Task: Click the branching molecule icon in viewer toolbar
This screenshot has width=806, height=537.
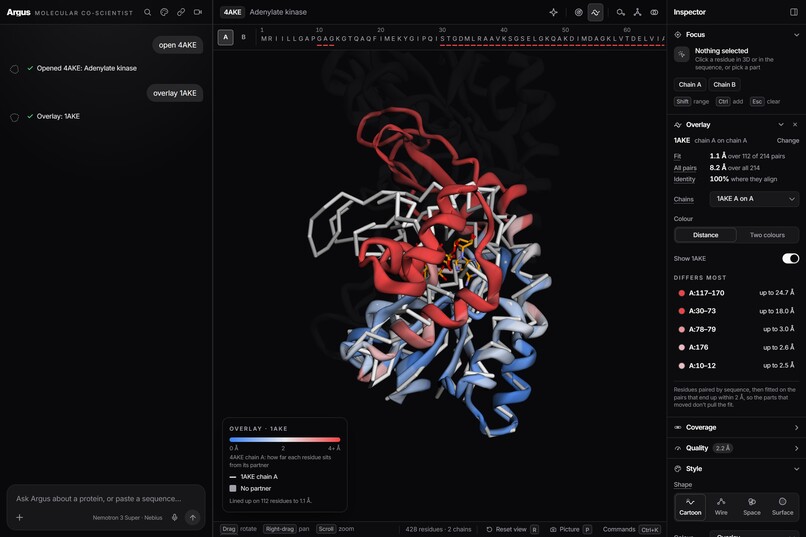Action: (637, 12)
